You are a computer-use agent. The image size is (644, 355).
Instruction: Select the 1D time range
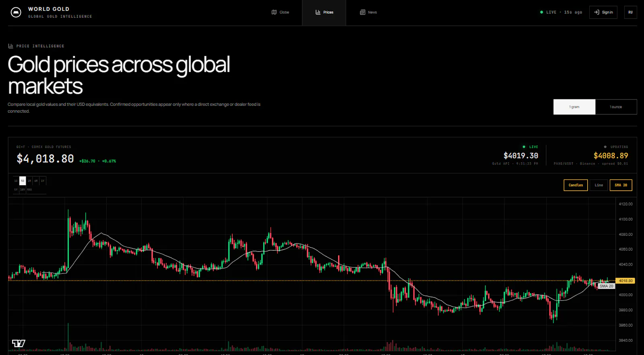coord(16,181)
